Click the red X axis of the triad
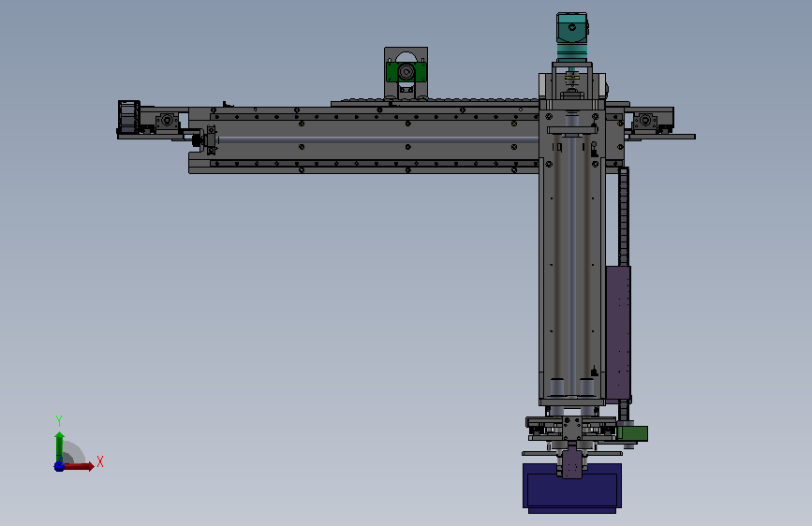This screenshot has width=812, height=526. (78, 466)
